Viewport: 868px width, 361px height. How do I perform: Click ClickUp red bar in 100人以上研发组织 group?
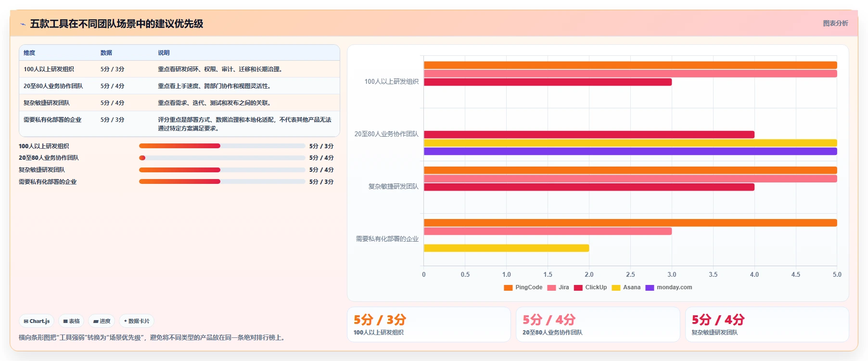tap(548, 82)
